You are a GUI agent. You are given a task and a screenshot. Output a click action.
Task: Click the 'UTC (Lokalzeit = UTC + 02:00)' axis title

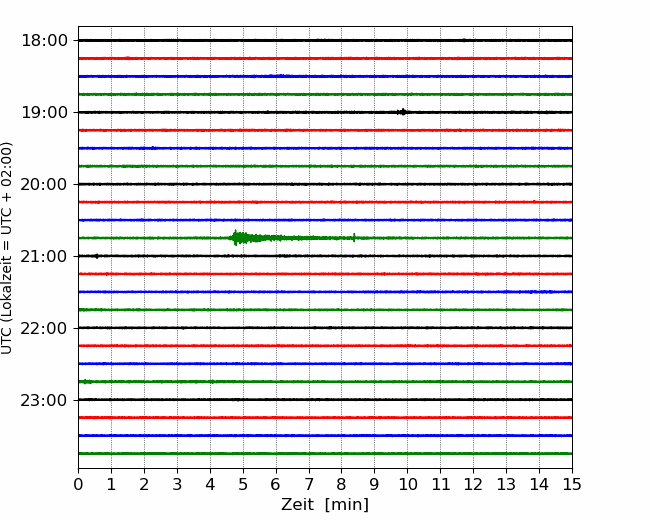[x=7, y=248]
